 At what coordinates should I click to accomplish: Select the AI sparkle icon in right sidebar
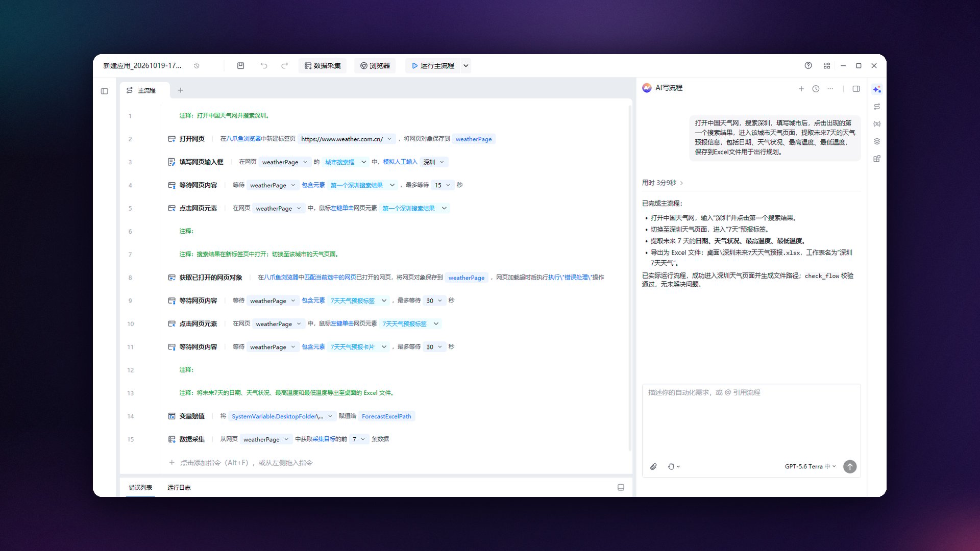tap(877, 89)
